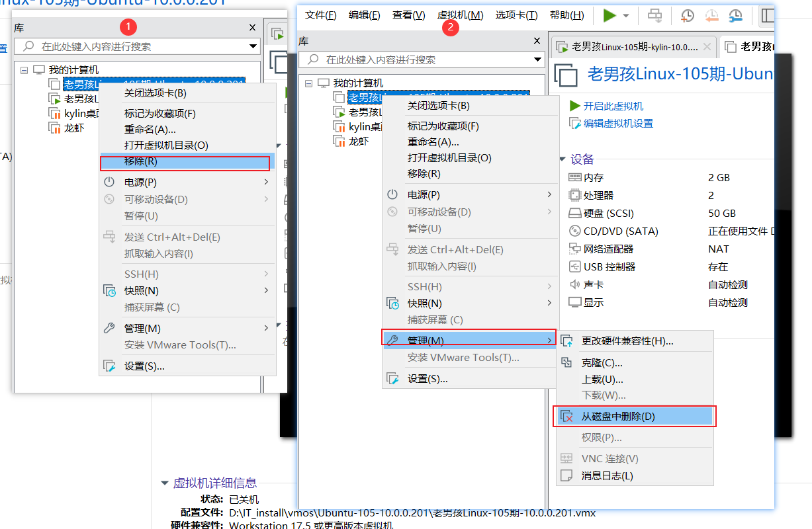Open the snapshot manager toolbar icon
Image resolution: width=812 pixels, height=529 pixels.
click(x=735, y=15)
